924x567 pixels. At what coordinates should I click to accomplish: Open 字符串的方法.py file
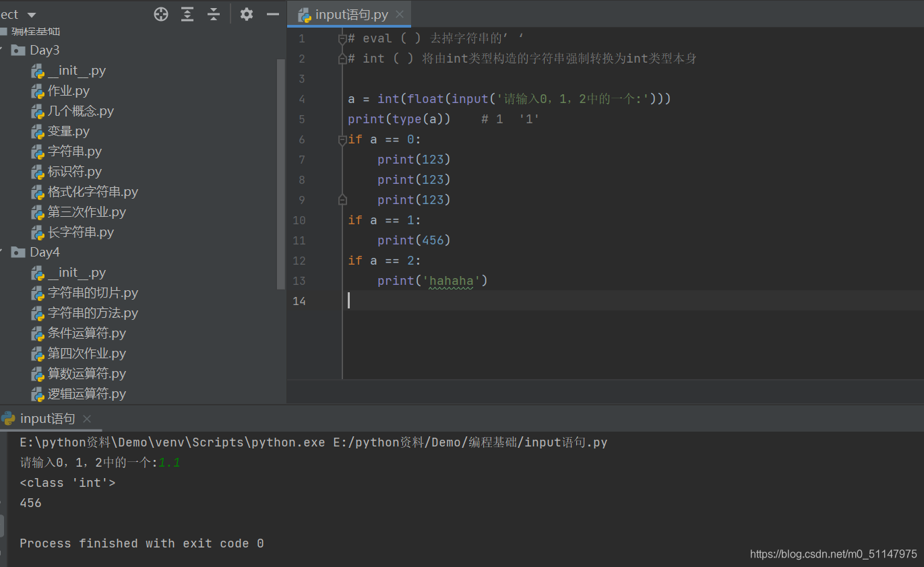coord(93,312)
